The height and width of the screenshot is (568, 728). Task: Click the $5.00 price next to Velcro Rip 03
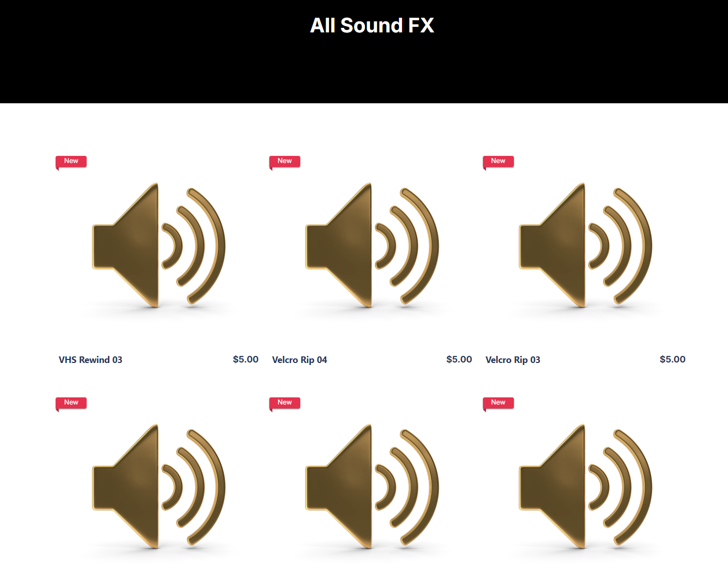(x=672, y=359)
